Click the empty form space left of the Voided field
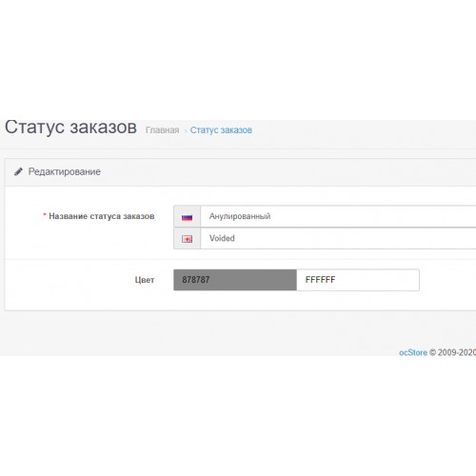Viewport: 476px width, 476px height. [89, 239]
